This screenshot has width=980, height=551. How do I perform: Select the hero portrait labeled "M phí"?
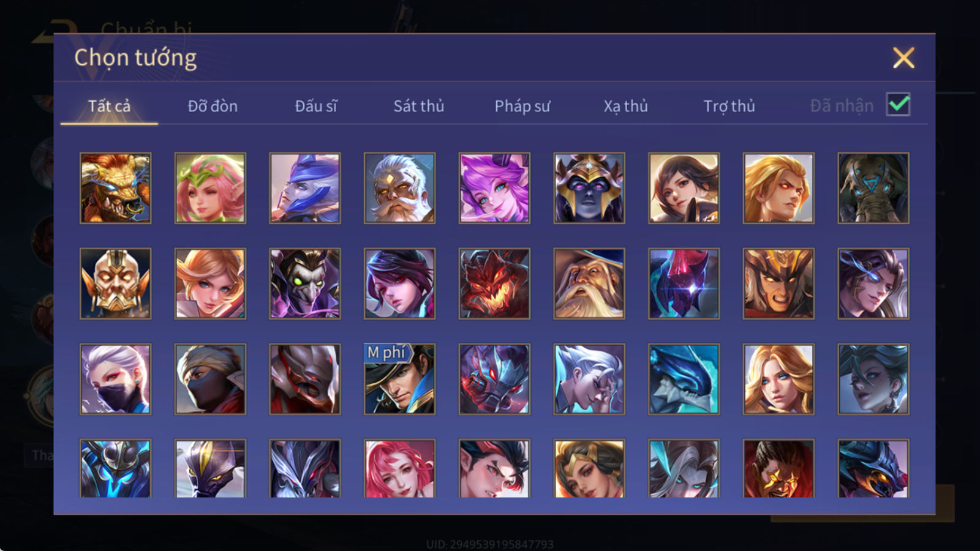(400, 379)
